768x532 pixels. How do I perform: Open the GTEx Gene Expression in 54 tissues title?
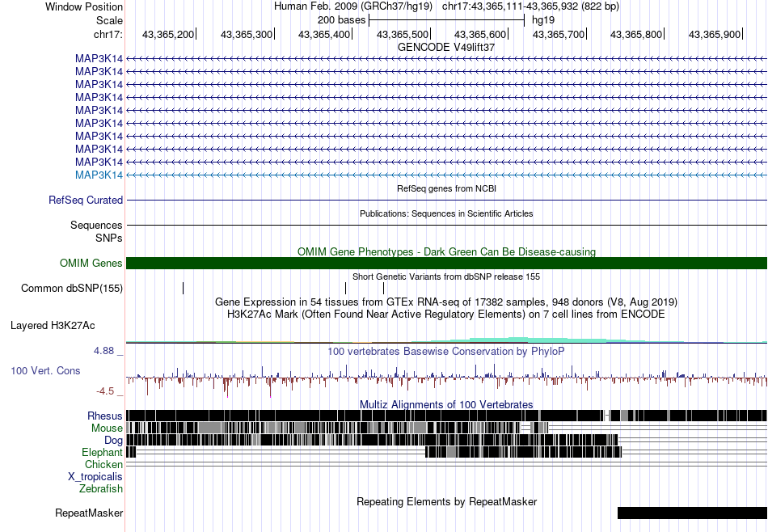coord(446,302)
